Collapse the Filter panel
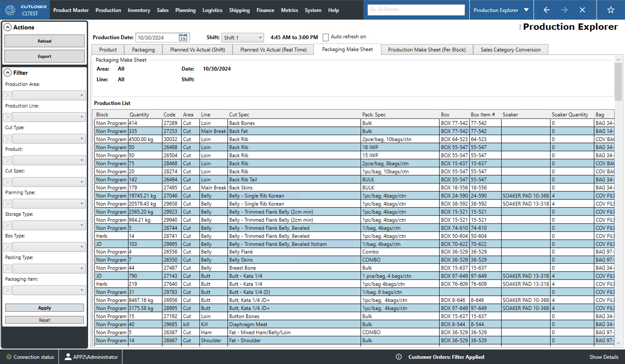Viewport: 625px width, 364px height. click(8, 73)
